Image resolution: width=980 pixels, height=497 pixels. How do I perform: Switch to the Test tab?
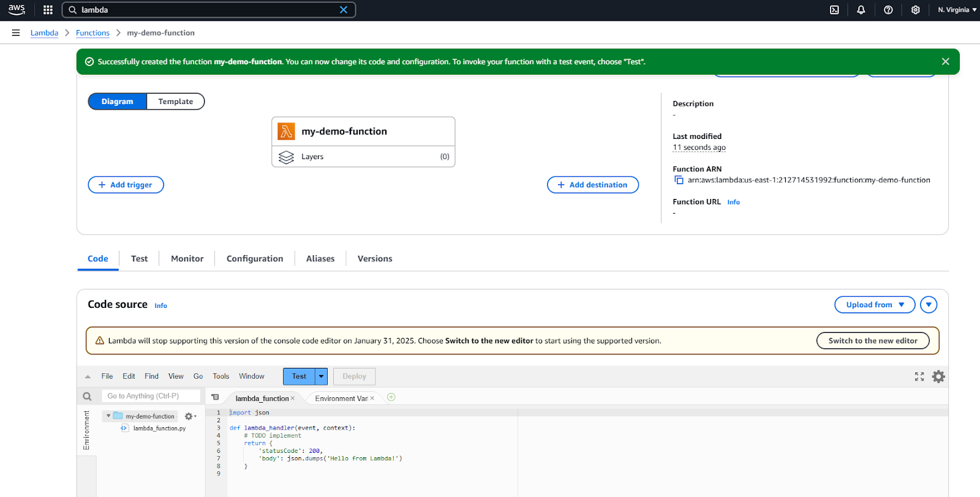pos(139,259)
